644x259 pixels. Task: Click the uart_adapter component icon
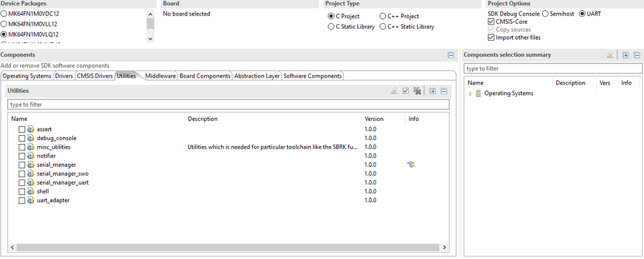[31, 200]
